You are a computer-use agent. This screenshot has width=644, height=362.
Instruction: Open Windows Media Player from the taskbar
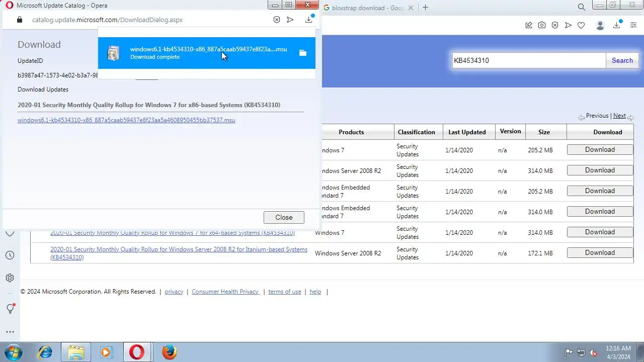(x=106, y=352)
